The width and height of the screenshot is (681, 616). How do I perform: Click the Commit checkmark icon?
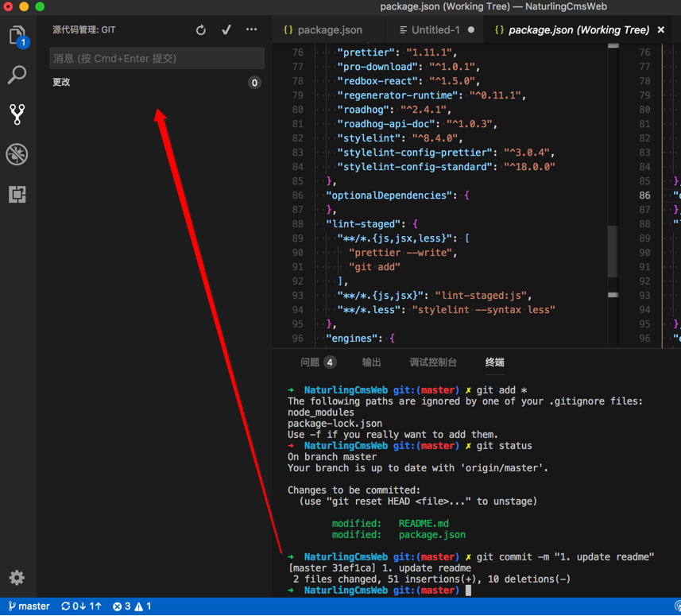click(226, 29)
